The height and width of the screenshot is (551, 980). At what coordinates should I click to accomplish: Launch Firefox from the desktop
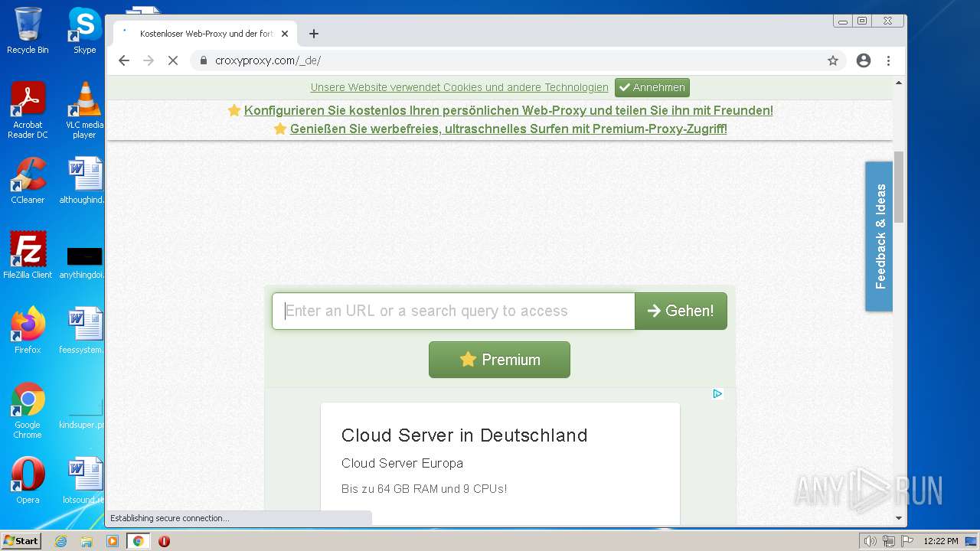(x=28, y=331)
